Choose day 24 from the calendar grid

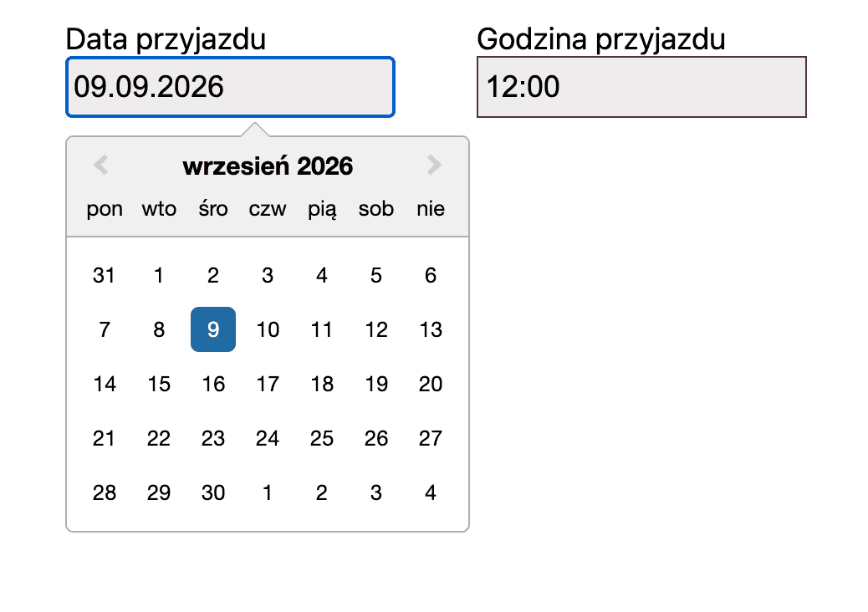point(267,438)
